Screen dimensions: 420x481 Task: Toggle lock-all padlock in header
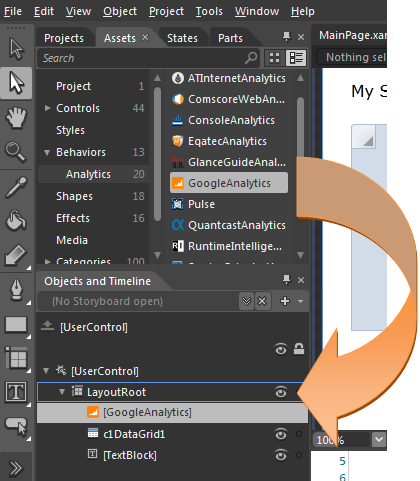pos(299,349)
